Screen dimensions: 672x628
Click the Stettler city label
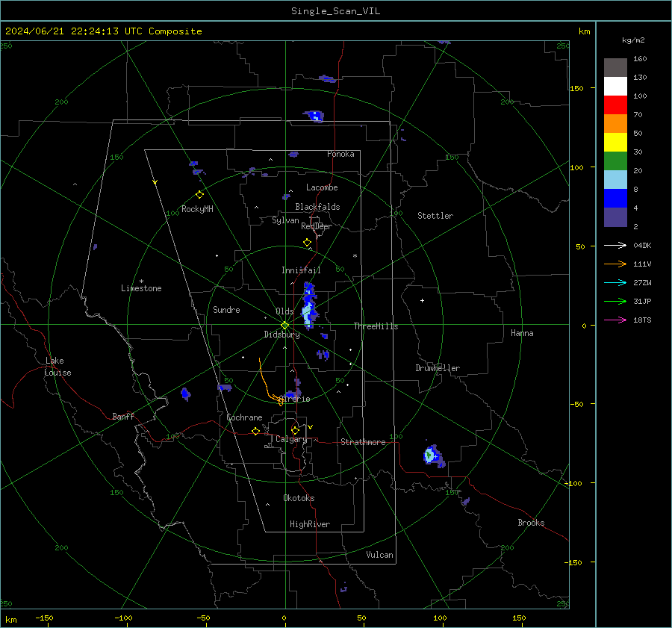click(435, 216)
